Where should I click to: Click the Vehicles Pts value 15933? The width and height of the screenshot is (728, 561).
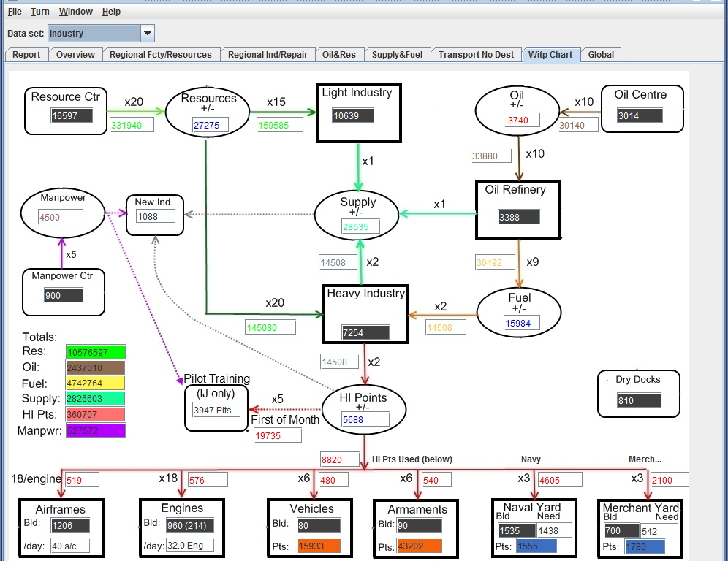(x=319, y=546)
